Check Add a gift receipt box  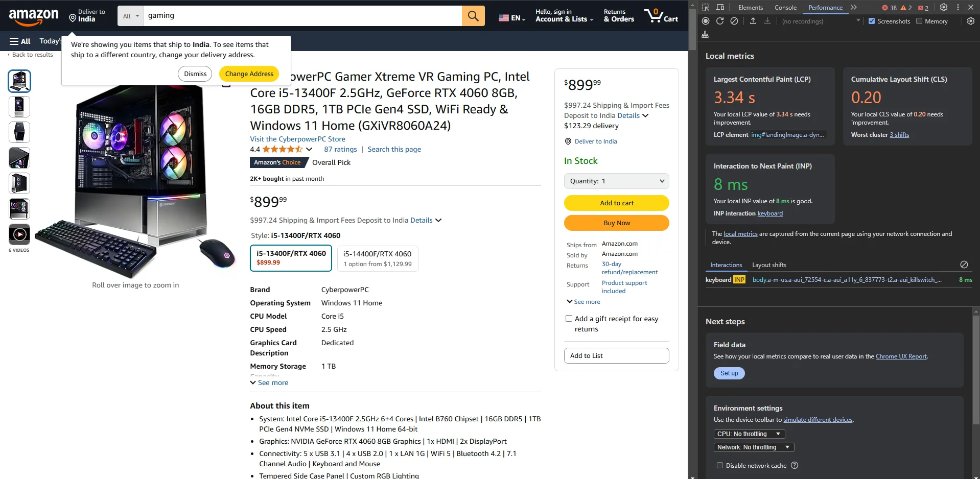click(569, 319)
